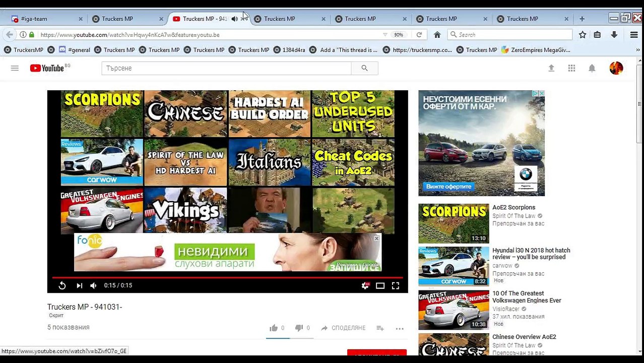Go to the YouTube home logo
The height and width of the screenshot is (363, 644).
[46, 68]
